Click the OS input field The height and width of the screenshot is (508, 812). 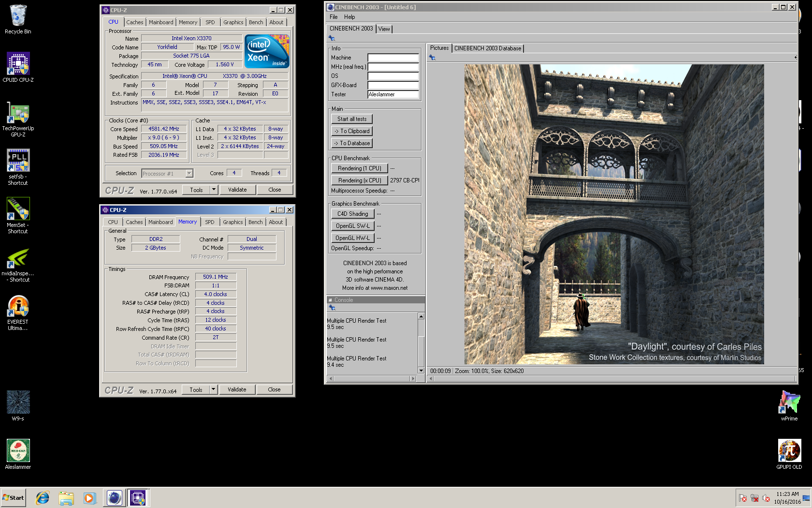tap(393, 76)
